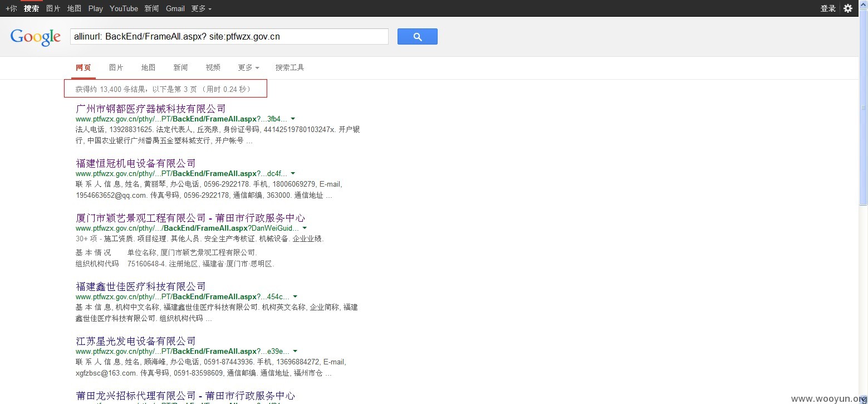Click snippet text with xgfzbsc@163.com
Viewport: 868px width, 404px height.
(x=204, y=373)
